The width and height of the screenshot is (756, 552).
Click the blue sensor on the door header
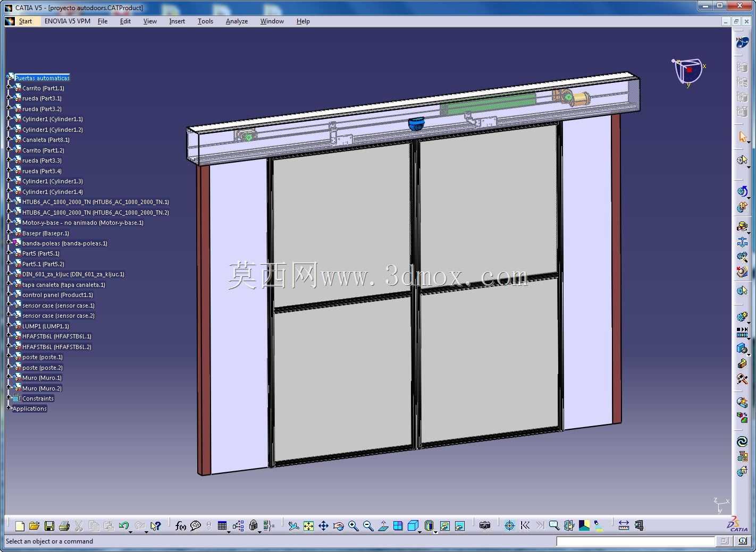coord(416,124)
